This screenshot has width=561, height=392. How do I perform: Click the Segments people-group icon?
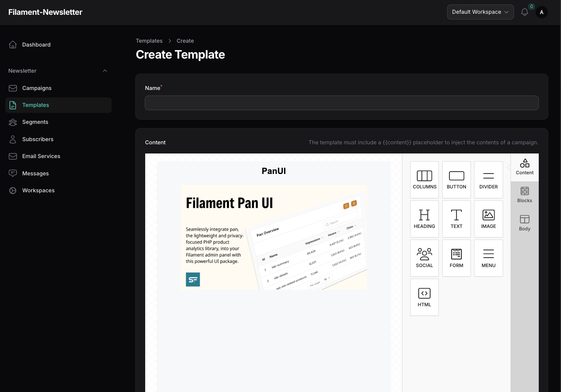(13, 122)
